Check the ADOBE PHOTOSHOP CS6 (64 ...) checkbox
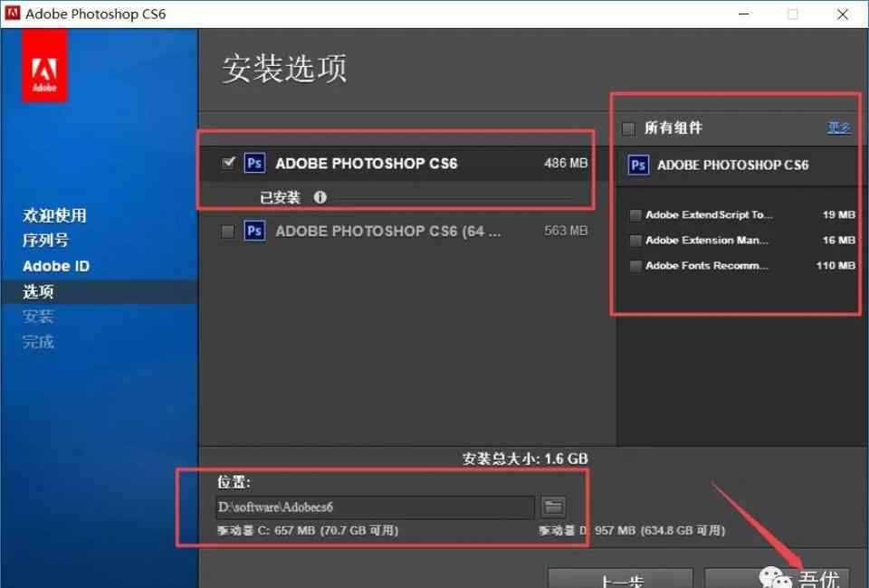 [x=228, y=231]
